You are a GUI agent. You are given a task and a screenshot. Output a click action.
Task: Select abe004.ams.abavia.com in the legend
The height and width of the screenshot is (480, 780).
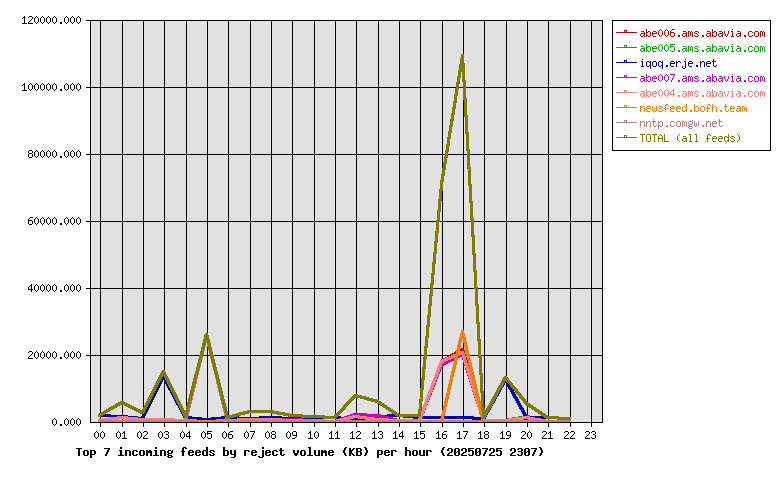click(x=690, y=93)
